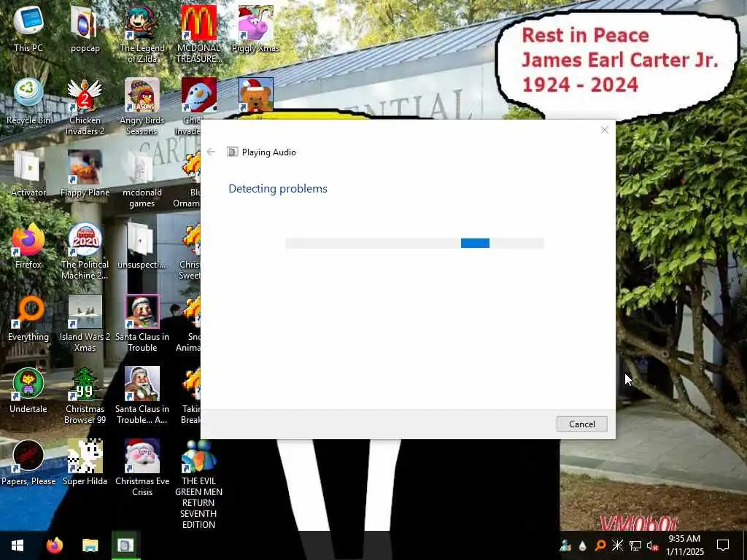The image size is (747, 560).
Task: Select the Island Wars 2 Xmas shortcut
Action: pyautogui.click(x=85, y=323)
